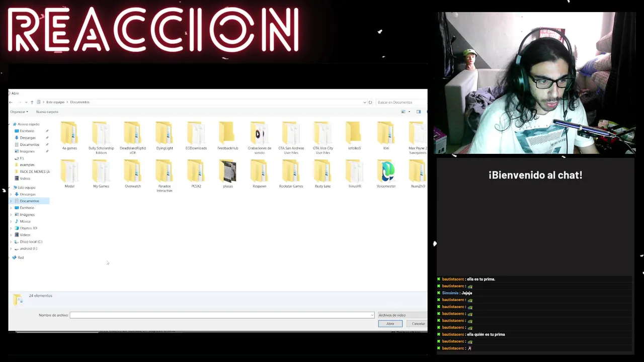
Task: Open the My Games folder
Action: (101, 174)
